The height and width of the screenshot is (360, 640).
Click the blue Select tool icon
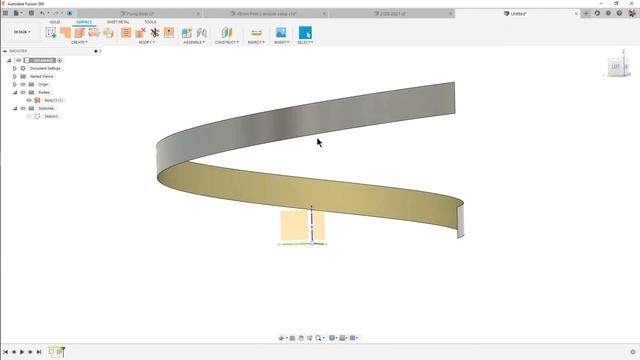point(305,33)
